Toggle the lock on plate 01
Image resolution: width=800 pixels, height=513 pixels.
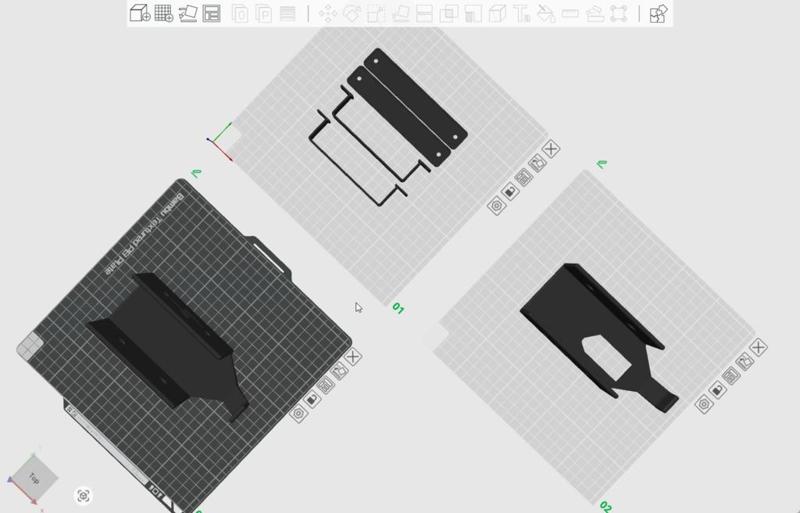[x=510, y=191]
